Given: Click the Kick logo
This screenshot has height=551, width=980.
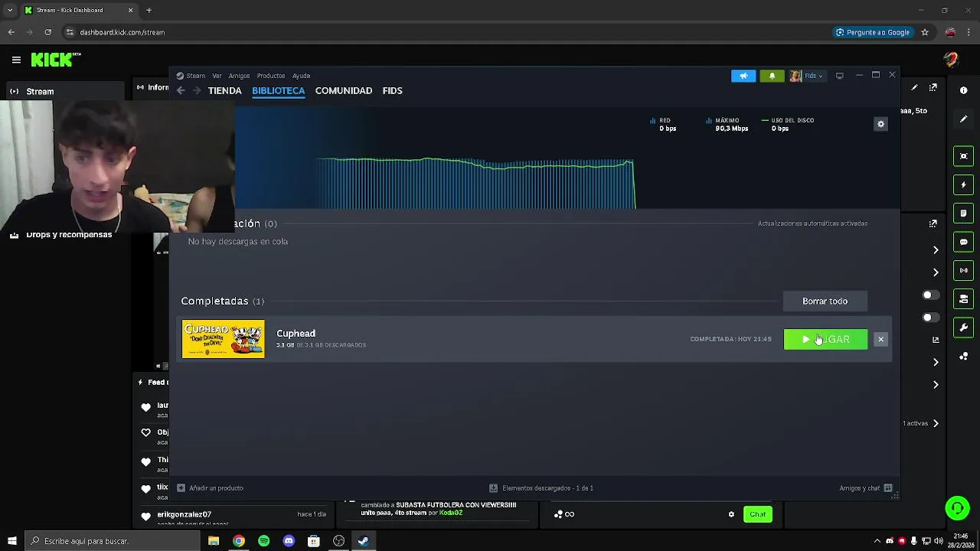Looking at the screenshot, I should coord(55,60).
